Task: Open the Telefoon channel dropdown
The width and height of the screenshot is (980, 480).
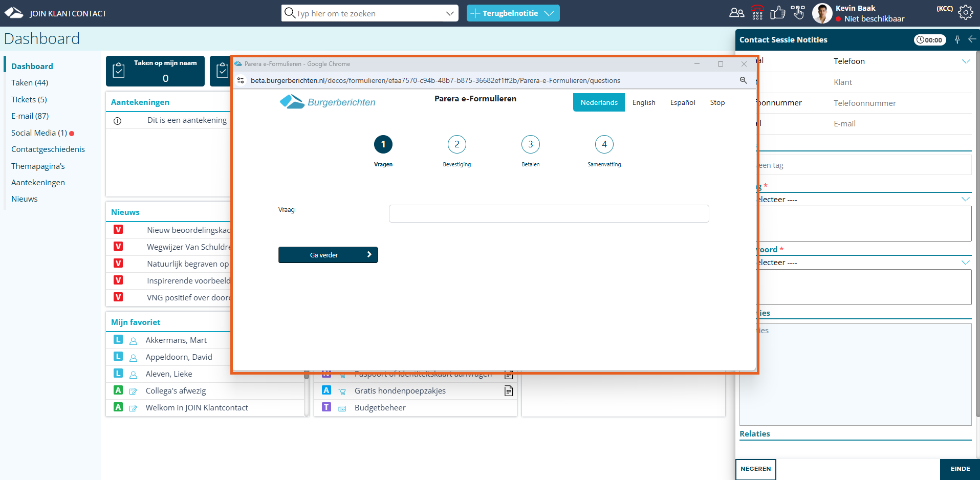Action: pos(965,61)
